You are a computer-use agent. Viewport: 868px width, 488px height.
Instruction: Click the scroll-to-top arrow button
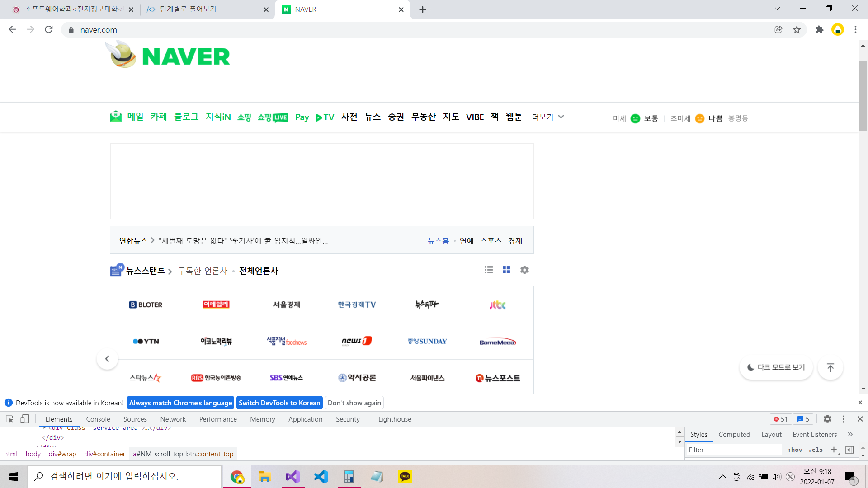(830, 367)
